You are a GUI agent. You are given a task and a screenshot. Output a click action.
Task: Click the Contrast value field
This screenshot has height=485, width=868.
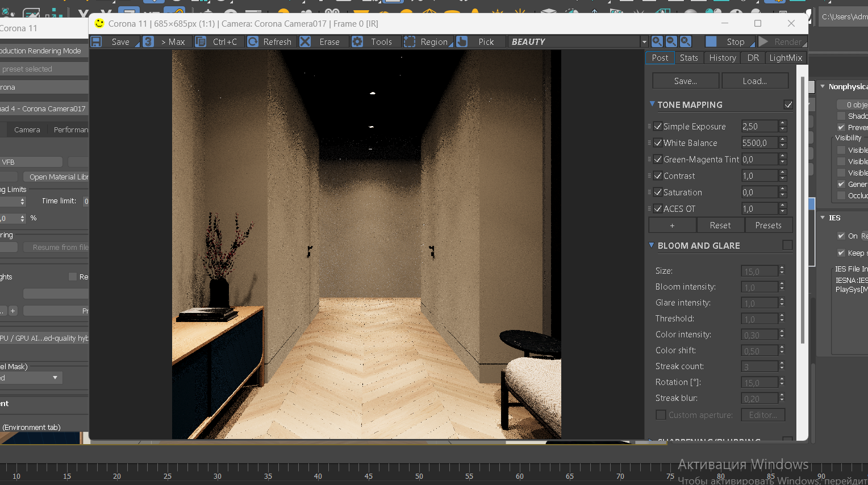[x=759, y=175]
